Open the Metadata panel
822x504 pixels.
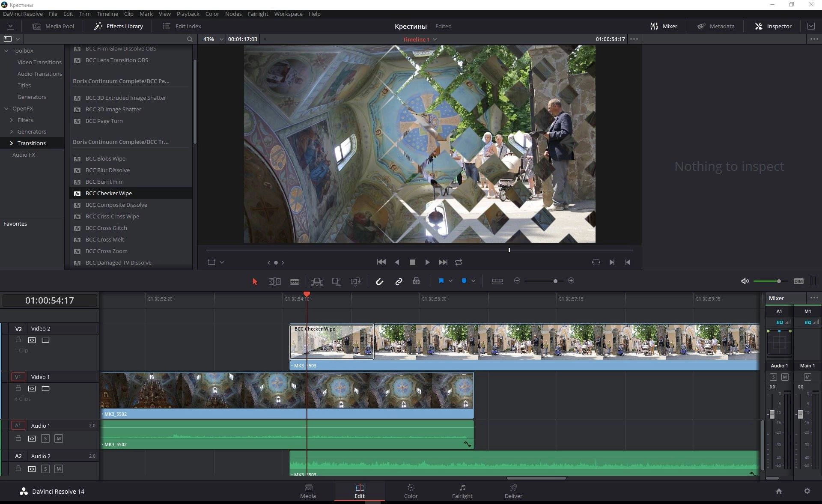coord(716,26)
